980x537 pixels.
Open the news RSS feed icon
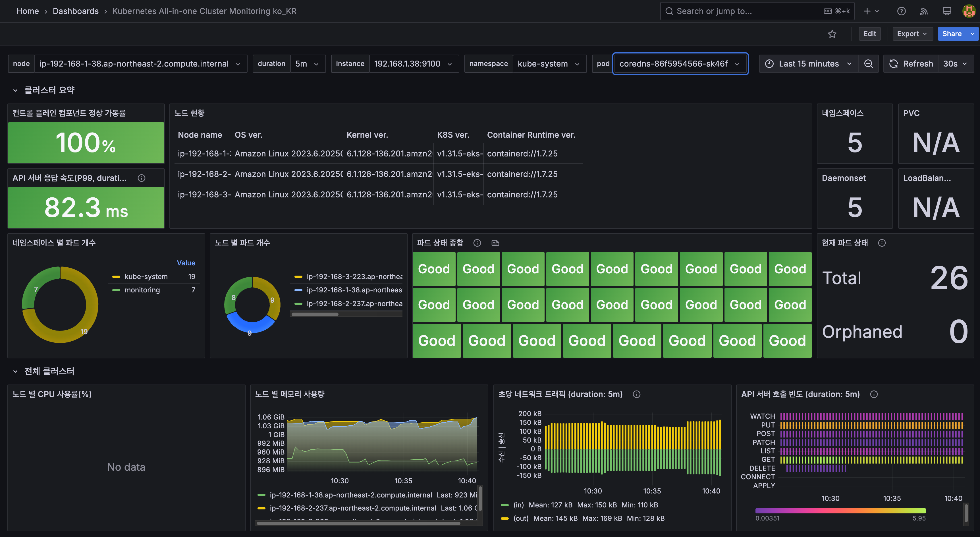coord(924,11)
